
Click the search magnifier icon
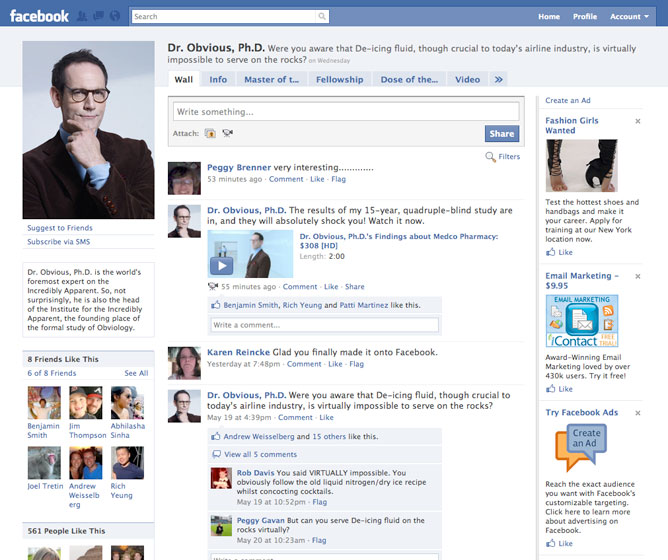pyautogui.click(x=322, y=16)
